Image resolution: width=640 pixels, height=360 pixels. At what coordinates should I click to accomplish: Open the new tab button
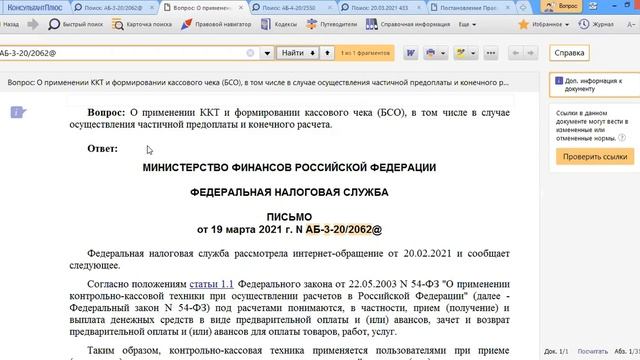523,7
